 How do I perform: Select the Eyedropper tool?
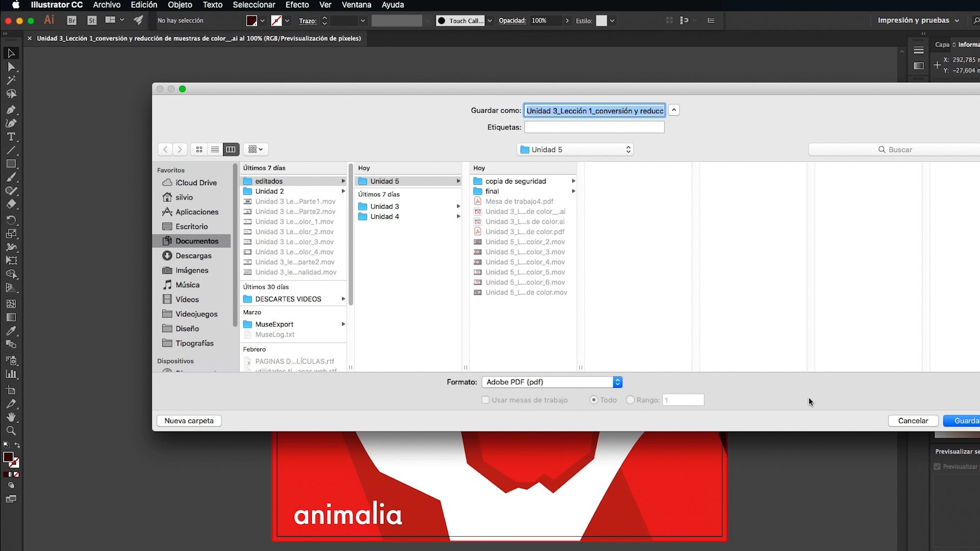(x=11, y=331)
